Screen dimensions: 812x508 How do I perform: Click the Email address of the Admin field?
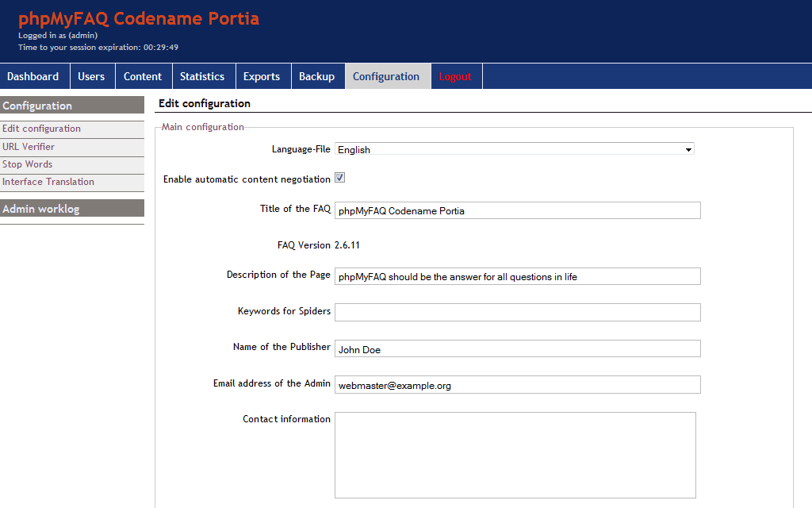(517, 385)
